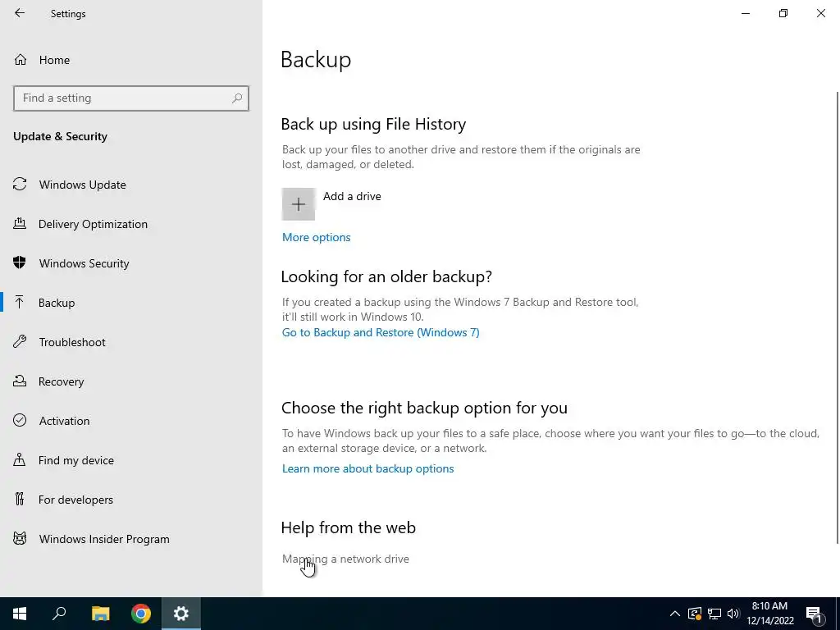Click the Backup page heading
840x630 pixels.
pos(316,59)
